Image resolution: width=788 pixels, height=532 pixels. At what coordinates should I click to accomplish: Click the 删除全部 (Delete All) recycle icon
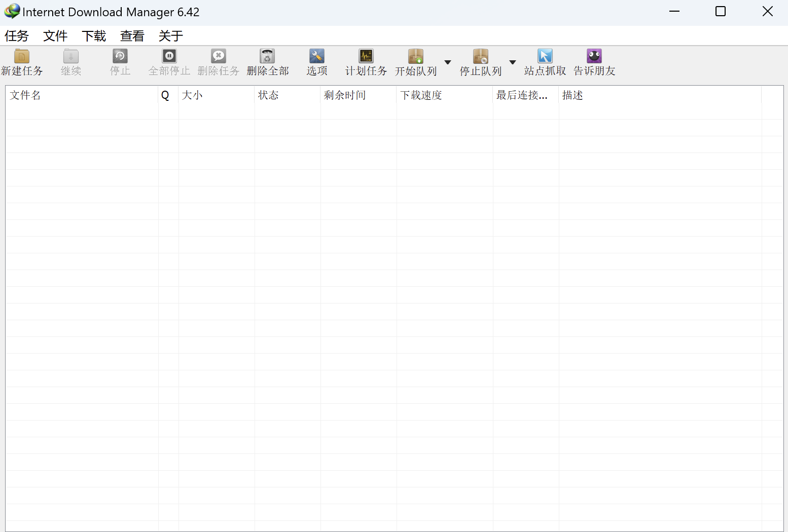point(267,56)
